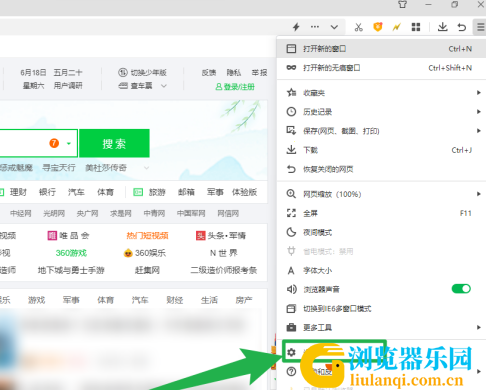Click the 地下城与勇士手游 link
Viewport: 486px width, 390px height.
tap(71, 270)
